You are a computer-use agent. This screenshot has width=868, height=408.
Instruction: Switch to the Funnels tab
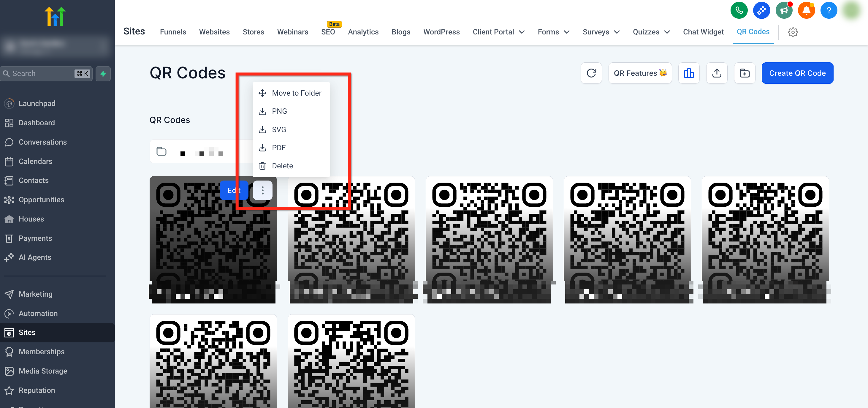point(173,32)
